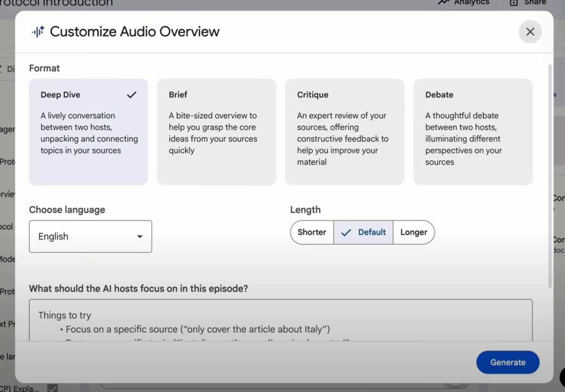565x392 pixels.
Task: Uncheck the "(CP) Expla..." source checkbox
Action: click(52, 388)
